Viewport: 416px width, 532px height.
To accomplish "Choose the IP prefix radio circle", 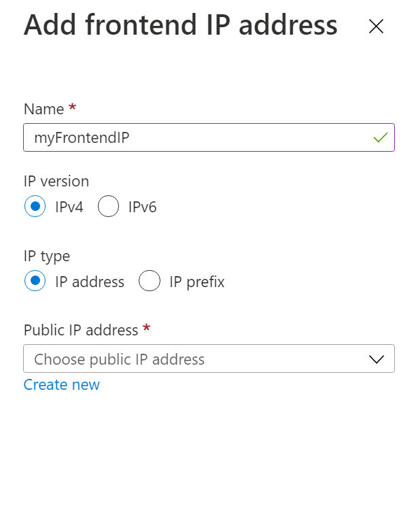I will pyautogui.click(x=150, y=281).
